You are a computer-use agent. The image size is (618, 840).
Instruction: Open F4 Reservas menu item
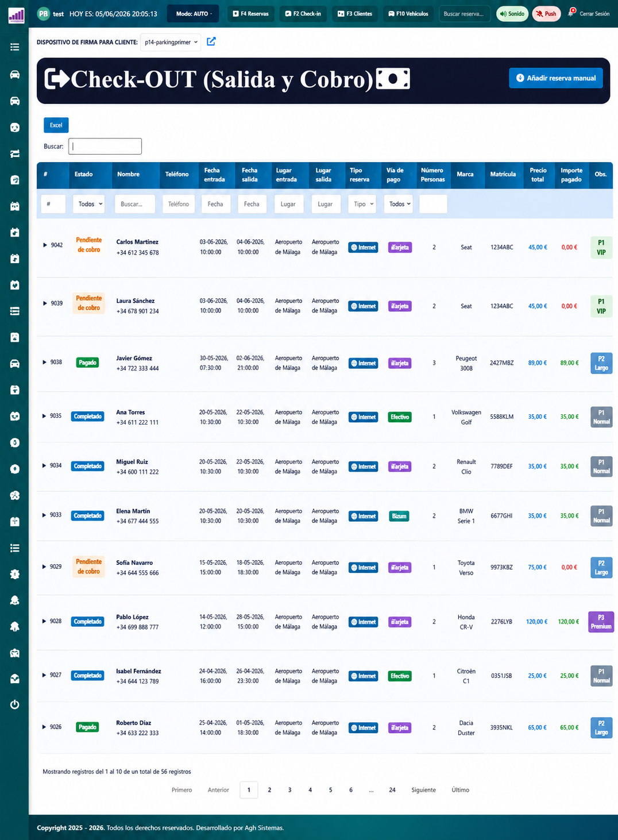[x=251, y=14]
